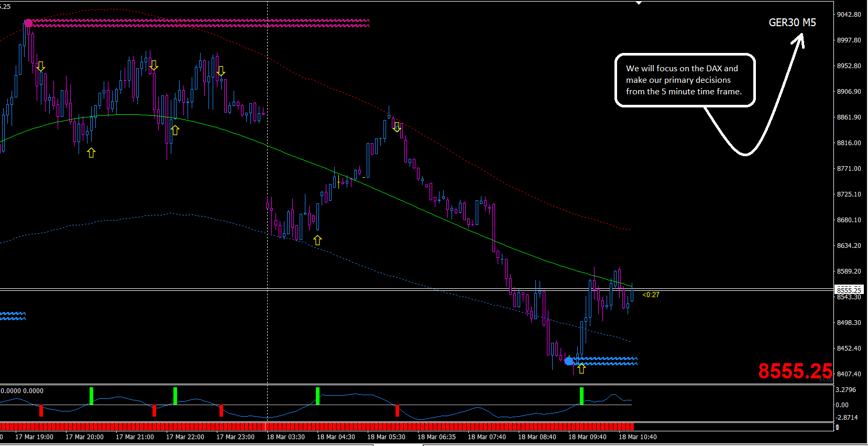Select first green oscillator bar after 17 Mar 20:00

point(91,396)
